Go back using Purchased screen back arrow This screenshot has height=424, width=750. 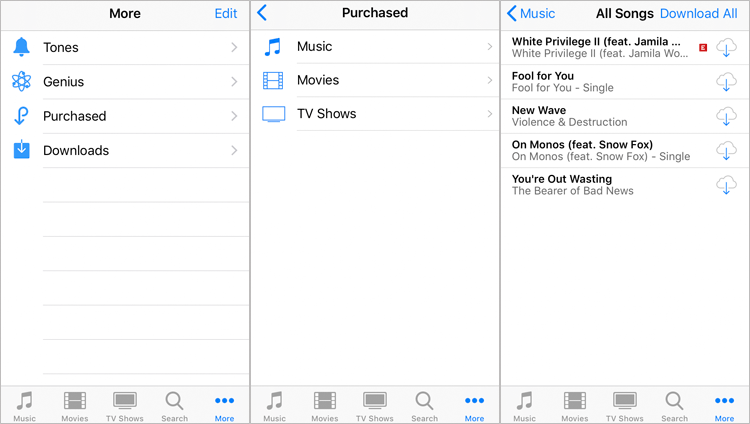262,13
